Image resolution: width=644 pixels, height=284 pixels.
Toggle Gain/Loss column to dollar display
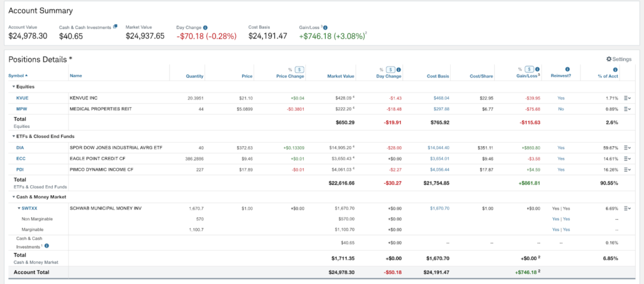click(529, 69)
